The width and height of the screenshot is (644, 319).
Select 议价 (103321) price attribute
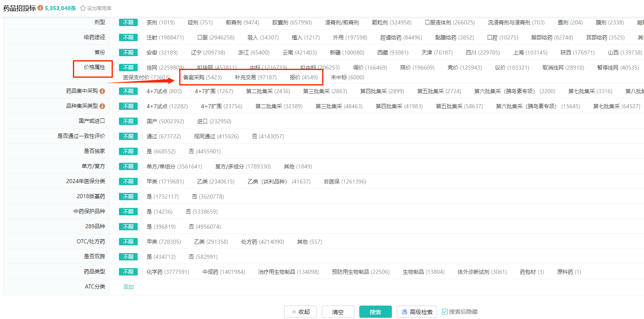[512, 68]
